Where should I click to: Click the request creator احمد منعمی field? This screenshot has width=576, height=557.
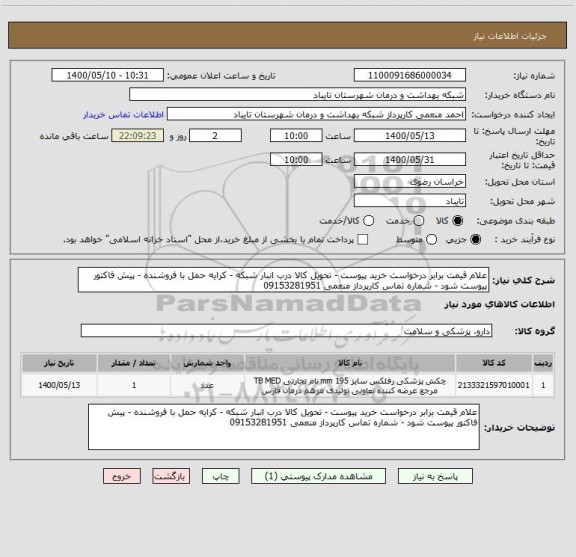(316, 115)
